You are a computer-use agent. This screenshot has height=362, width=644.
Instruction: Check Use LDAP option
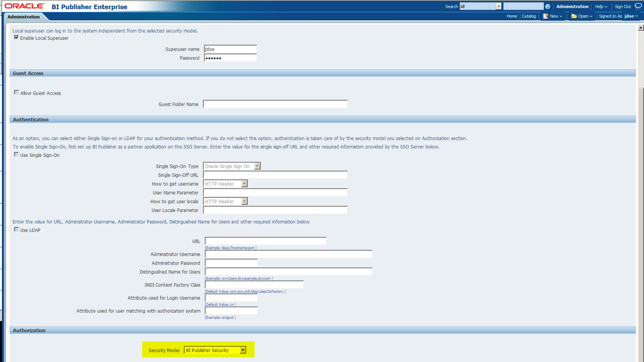16,230
